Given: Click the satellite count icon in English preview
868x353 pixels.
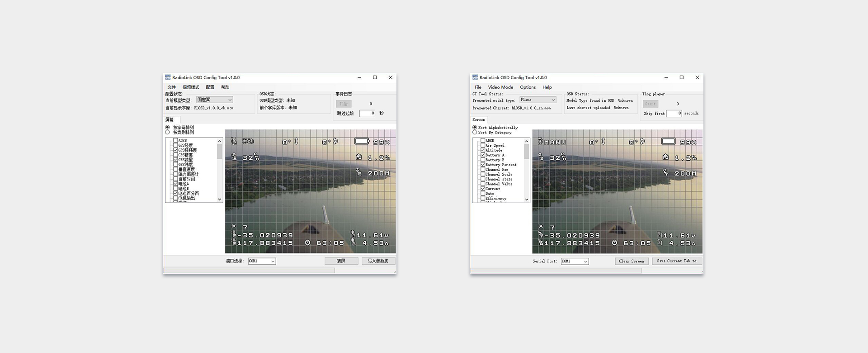Looking at the screenshot, I should [541, 227].
